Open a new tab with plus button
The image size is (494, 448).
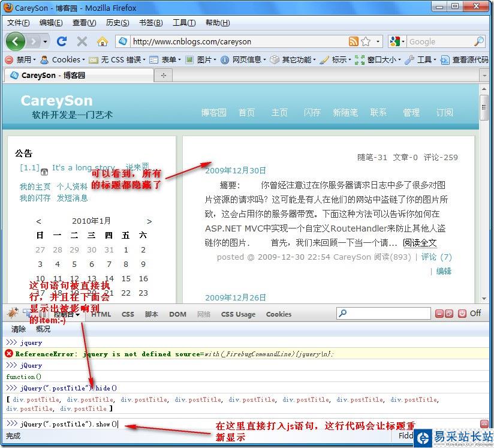point(163,76)
